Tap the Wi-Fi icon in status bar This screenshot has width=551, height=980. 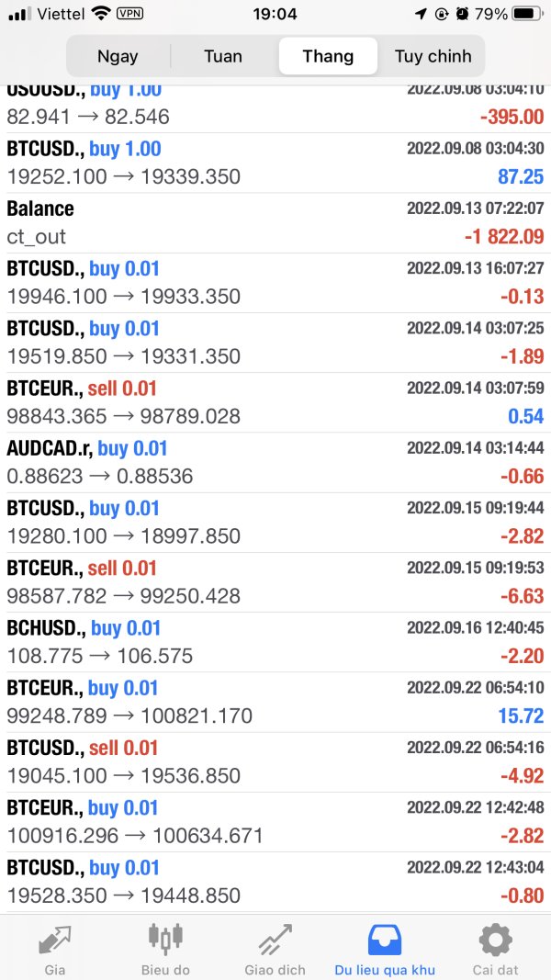101,14
